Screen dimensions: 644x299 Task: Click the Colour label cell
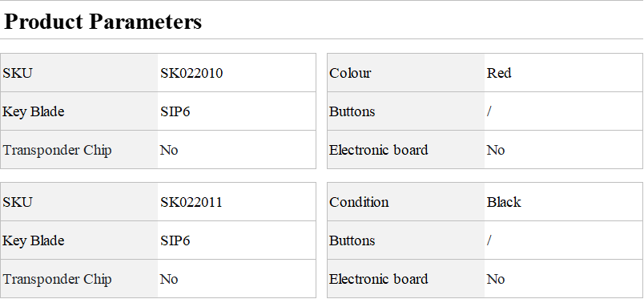coord(406,73)
